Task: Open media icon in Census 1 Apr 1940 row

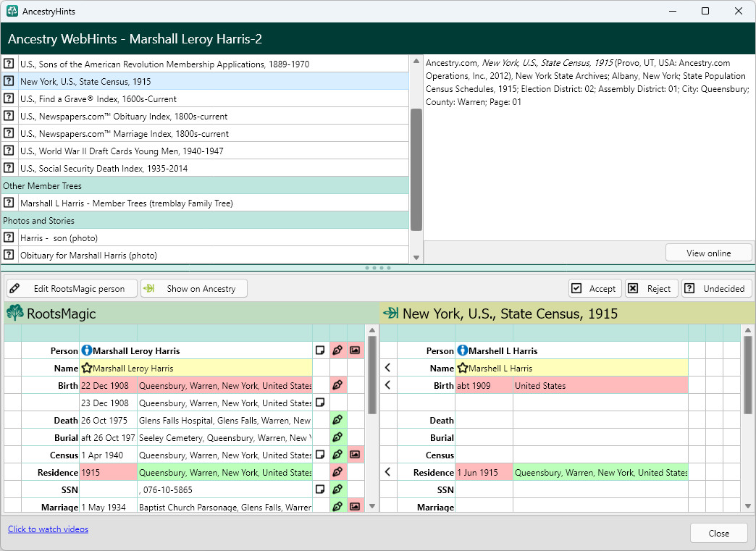Action: pos(355,455)
